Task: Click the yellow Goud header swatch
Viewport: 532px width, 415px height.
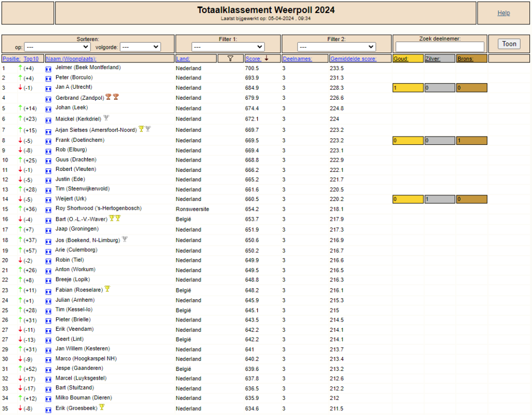Action: tap(408, 59)
